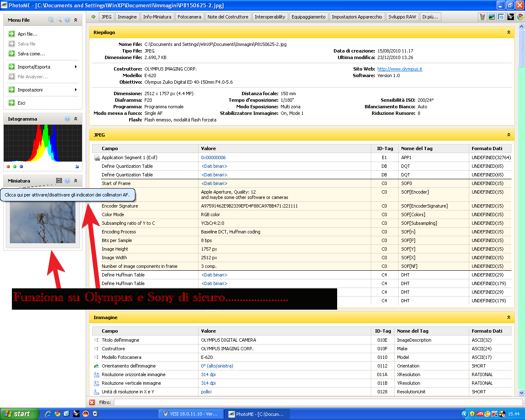Click Dati binari link in Start of Frame row
The width and height of the screenshot is (525, 420).
click(214, 183)
